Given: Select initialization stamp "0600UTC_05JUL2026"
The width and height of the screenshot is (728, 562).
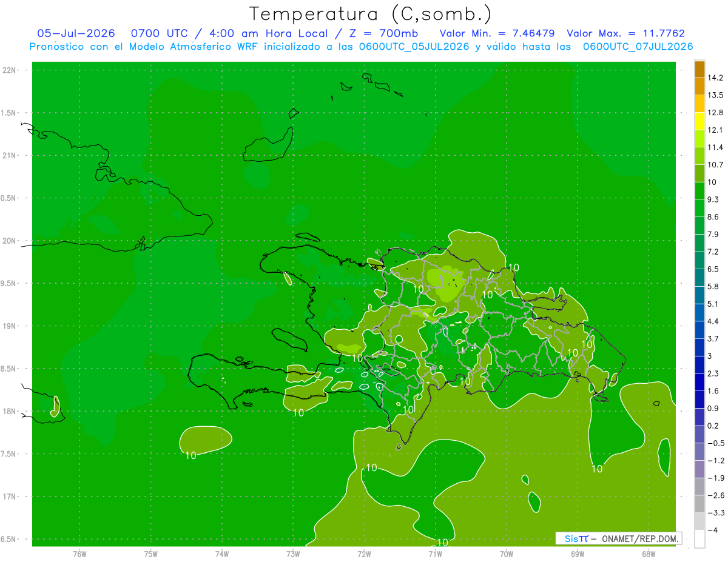Looking at the screenshot, I should [x=414, y=47].
